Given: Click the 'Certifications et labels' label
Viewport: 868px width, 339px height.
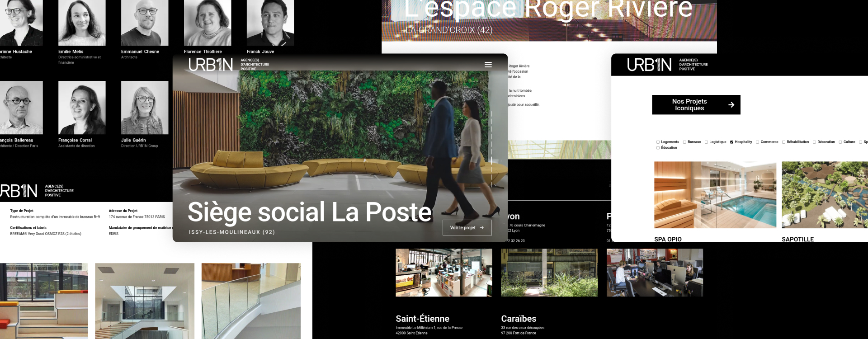Looking at the screenshot, I should pos(28,228).
